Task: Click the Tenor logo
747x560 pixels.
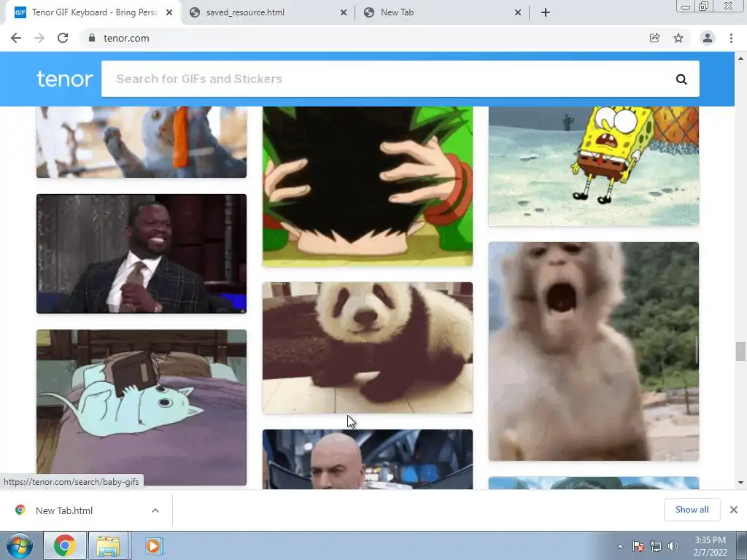Action: pyautogui.click(x=65, y=79)
